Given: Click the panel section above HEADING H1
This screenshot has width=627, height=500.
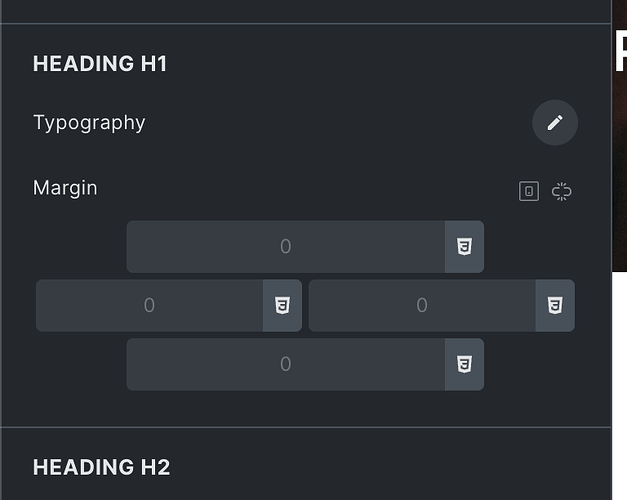Looking at the screenshot, I should (306, 11).
